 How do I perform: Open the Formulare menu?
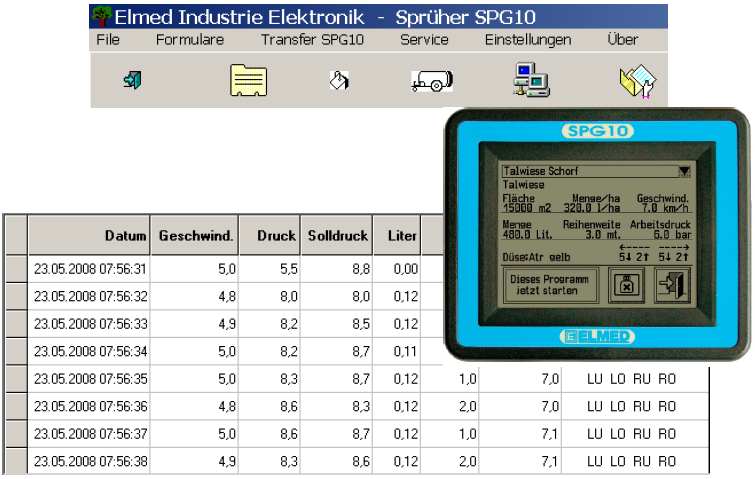pyautogui.click(x=190, y=40)
